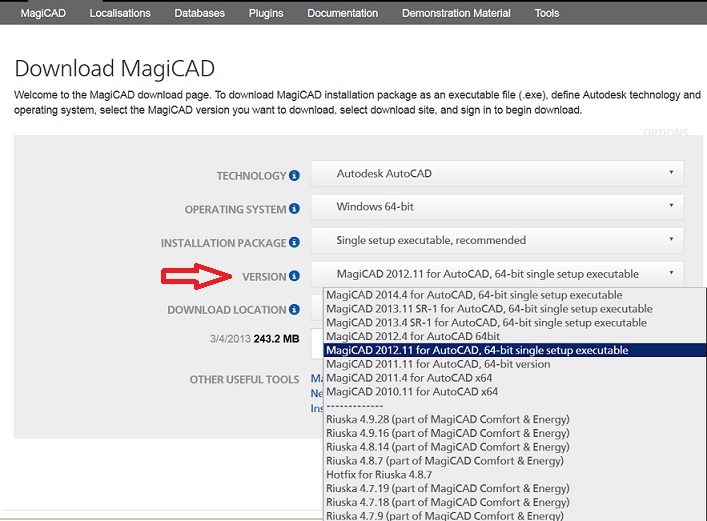Select MagiCAD 2013.11 SR-1 for AutoCAD option
Image resolution: width=707 pixels, height=521 pixels.
[514, 309]
